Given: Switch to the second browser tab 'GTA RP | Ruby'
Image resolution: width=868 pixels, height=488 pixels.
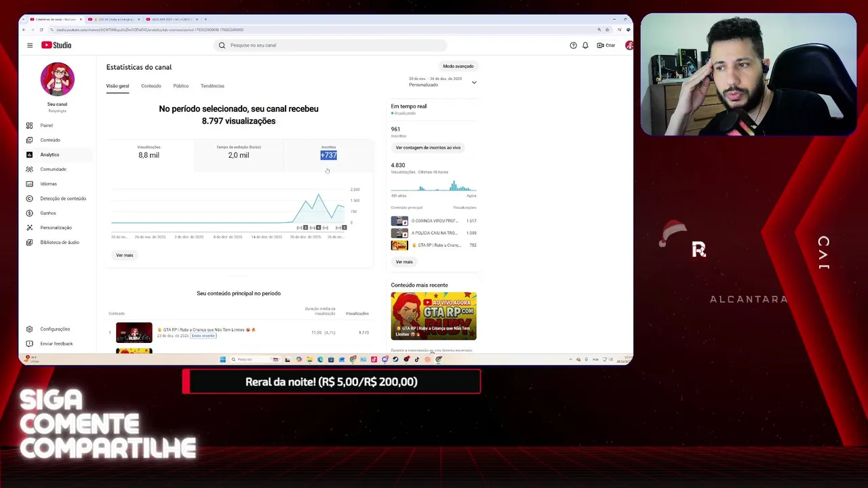Looking at the screenshot, I should (115, 20).
